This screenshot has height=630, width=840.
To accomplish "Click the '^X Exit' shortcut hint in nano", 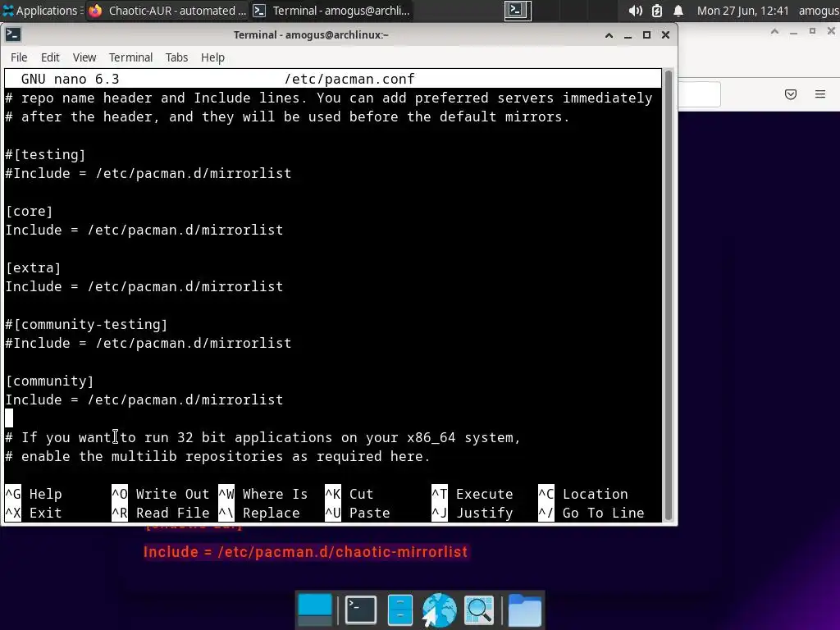I will point(33,513).
